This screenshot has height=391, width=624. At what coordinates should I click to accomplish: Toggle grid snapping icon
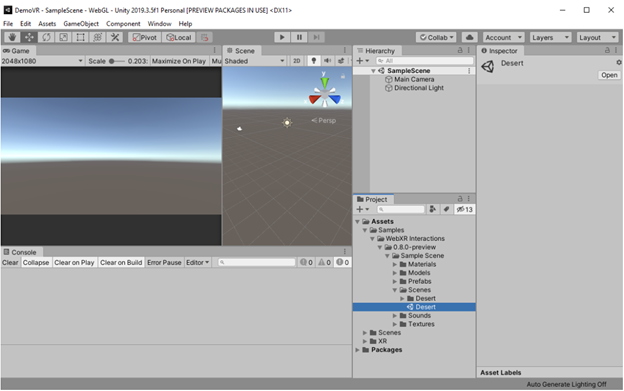pos(205,37)
